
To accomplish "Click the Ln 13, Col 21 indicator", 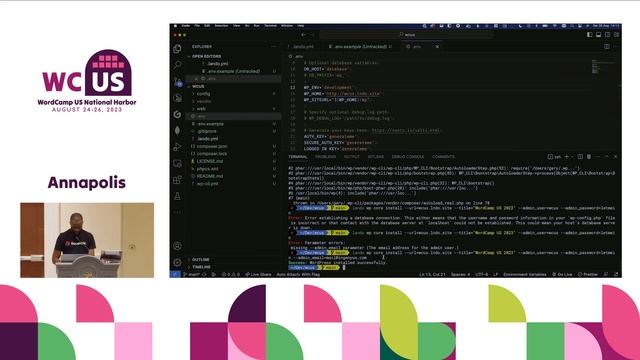I will coord(432,274).
